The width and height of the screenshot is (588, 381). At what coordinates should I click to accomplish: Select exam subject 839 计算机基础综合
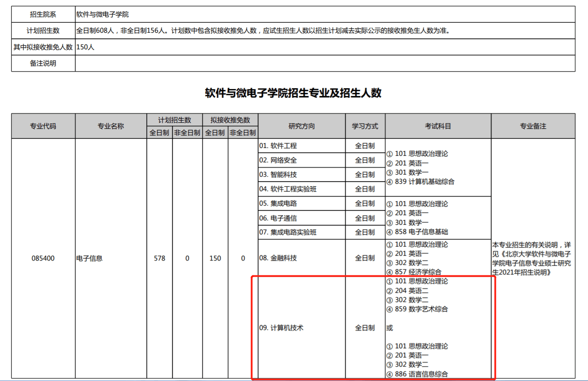click(421, 182)
